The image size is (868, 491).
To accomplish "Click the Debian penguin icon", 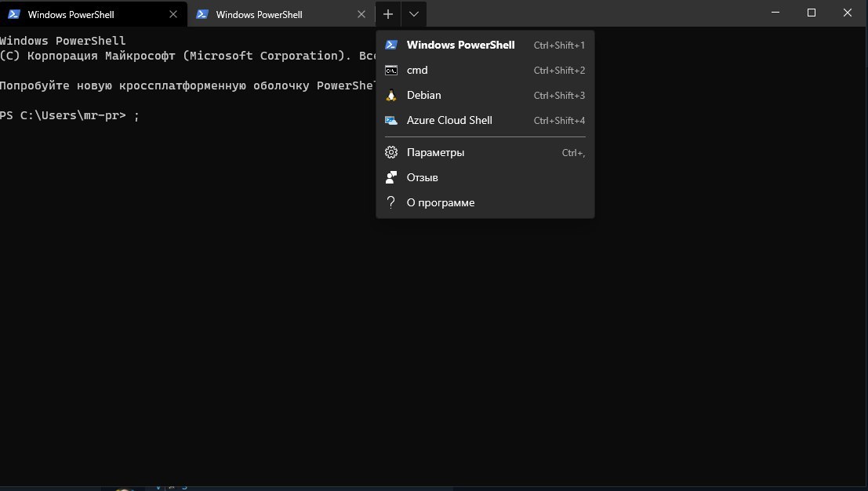I will [x=391, y=95].
